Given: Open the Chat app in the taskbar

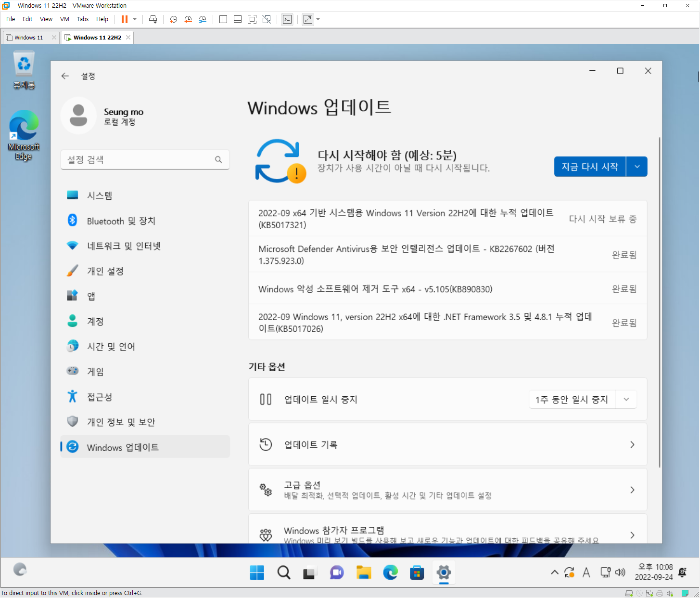Looking at the screenshot, I should 337,572.
